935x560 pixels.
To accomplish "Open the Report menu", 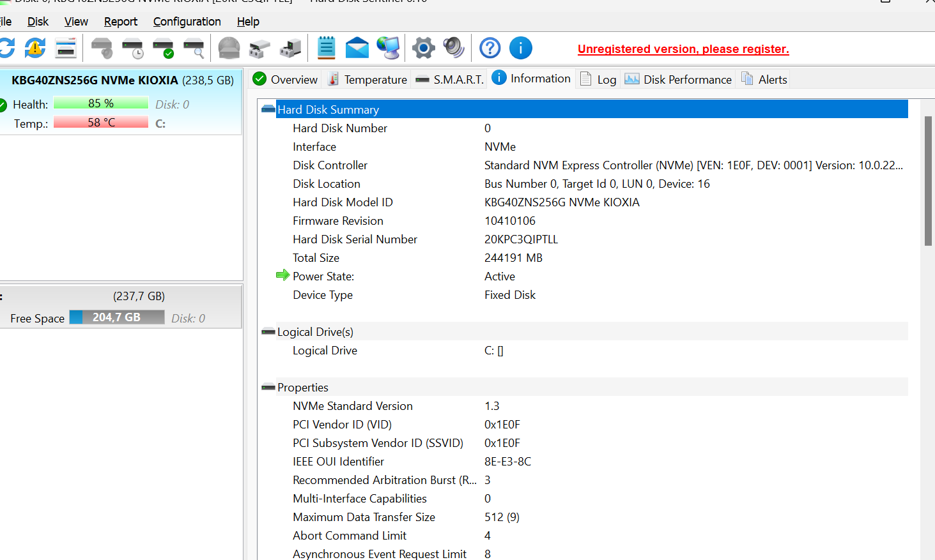I will [120, 22].
